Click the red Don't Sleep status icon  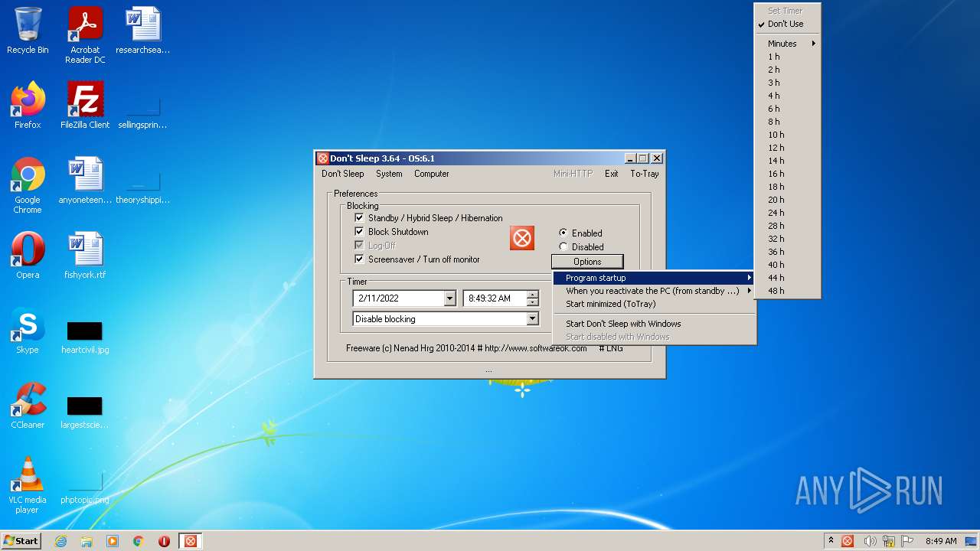pyautogui.click(x=522, y=238)
